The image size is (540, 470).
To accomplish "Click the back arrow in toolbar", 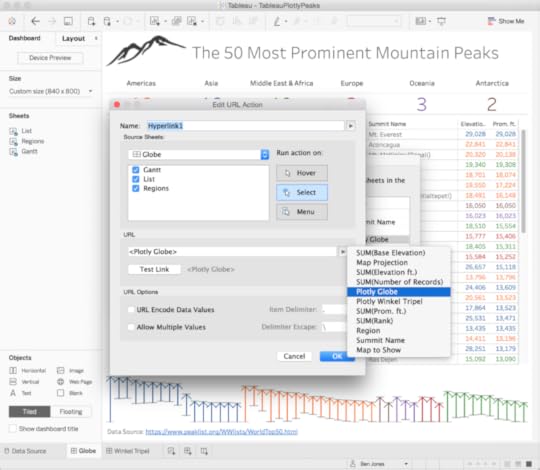I will pos(35,21).
